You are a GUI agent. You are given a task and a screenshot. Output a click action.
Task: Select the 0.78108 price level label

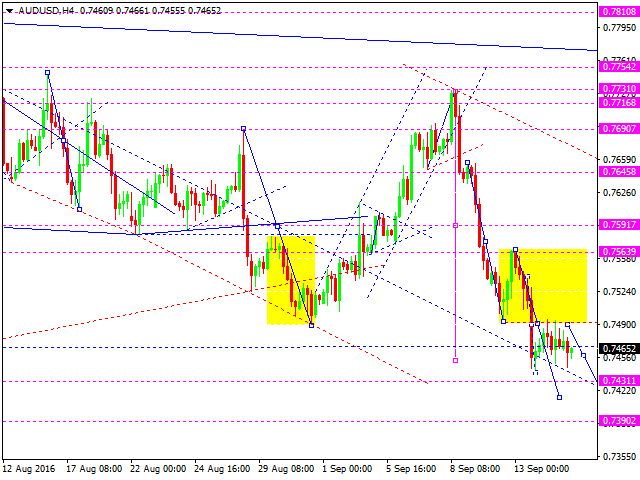pyautogui.click(x=619, y=12)
